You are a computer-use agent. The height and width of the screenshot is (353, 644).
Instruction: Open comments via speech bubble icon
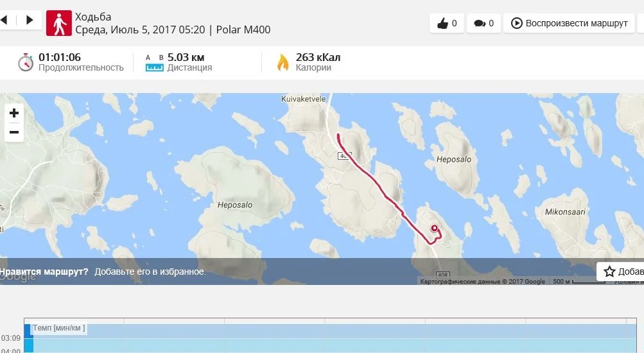pos(483,23)
